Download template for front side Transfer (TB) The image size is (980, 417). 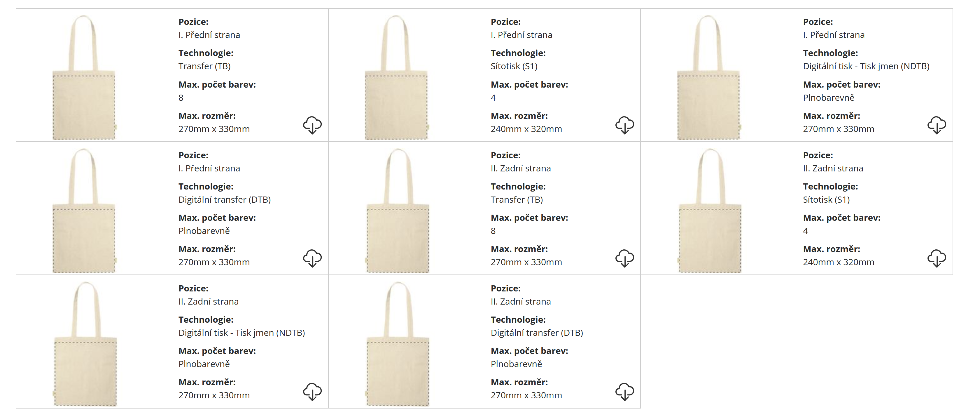[312, 125]
